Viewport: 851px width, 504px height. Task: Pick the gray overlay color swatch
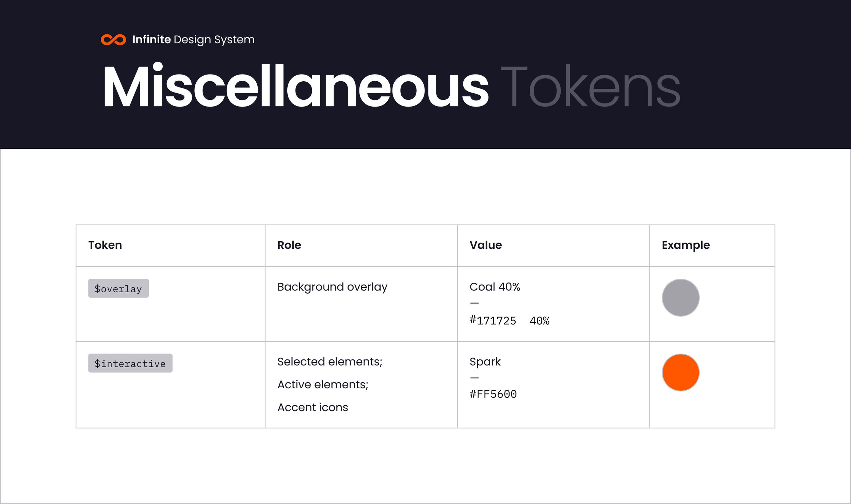point(680,298)
